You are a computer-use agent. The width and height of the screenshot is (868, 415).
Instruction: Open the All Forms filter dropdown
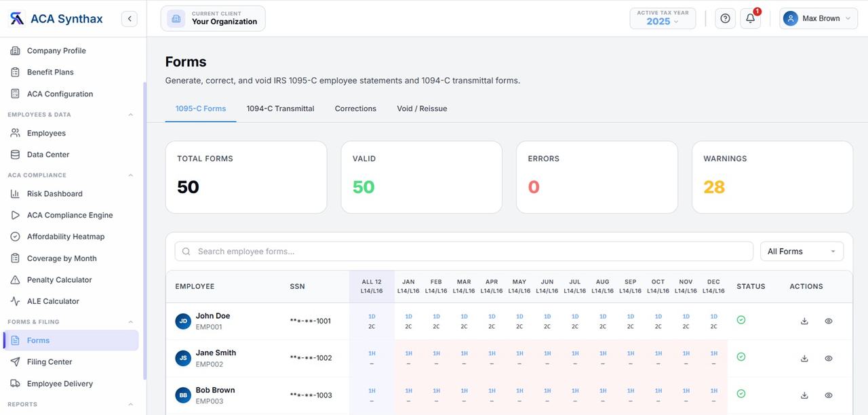[x=802, y=252]
